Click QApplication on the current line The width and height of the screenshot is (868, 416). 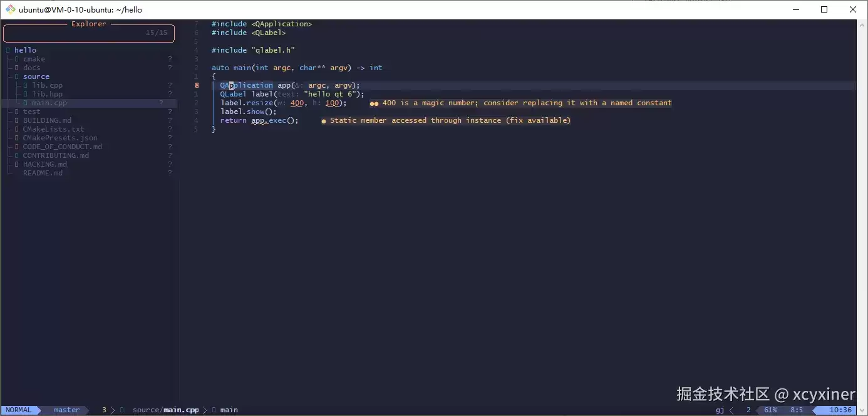click(247, 85)
